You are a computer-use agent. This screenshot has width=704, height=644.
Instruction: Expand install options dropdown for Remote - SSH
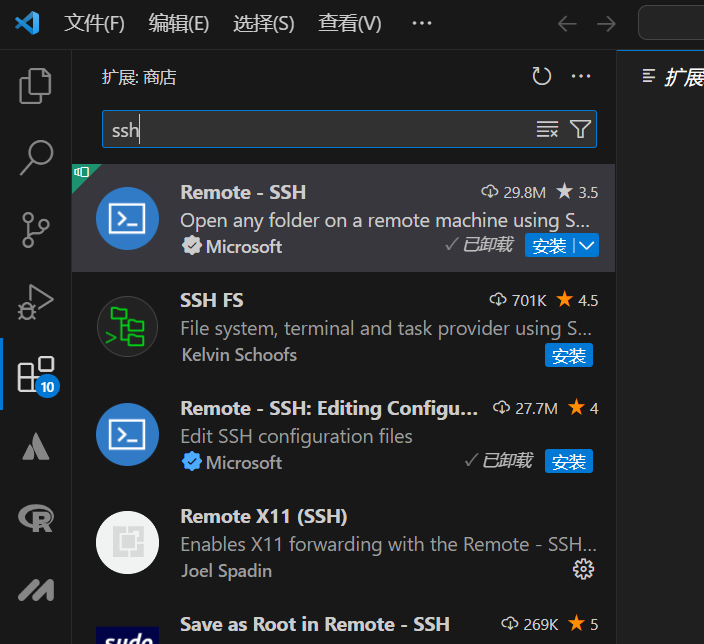point(586,245)
